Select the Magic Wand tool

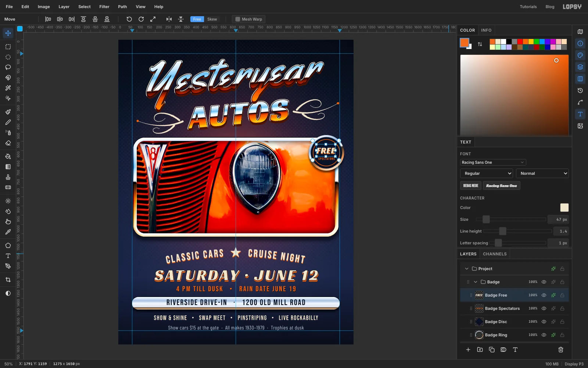pyautogui.click(x=8, y=88)
